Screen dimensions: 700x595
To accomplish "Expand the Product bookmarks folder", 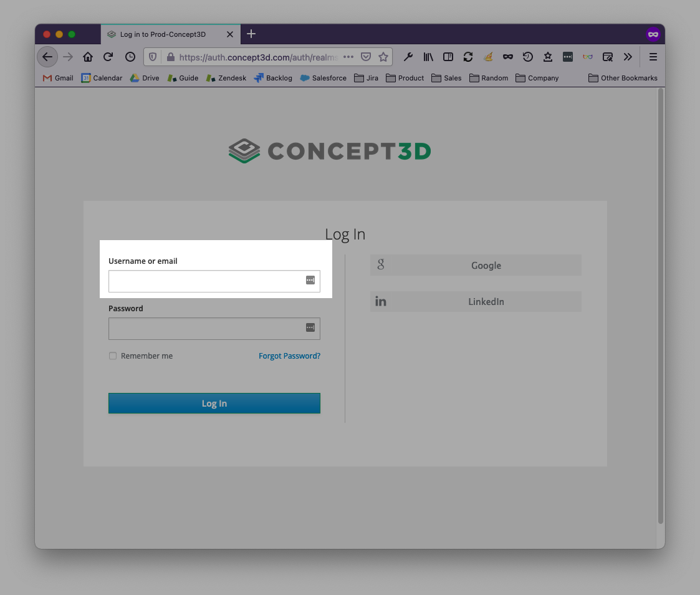I will point(405,78).
